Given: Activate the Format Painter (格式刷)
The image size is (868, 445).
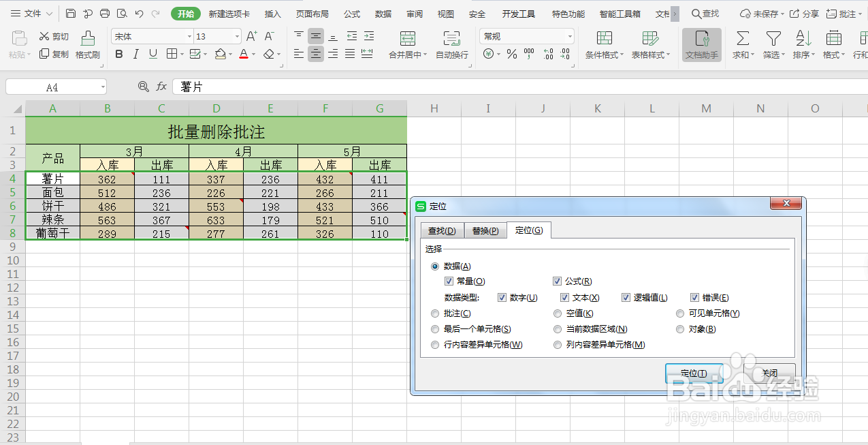Looking at the screenshot, I should [88, 45].
